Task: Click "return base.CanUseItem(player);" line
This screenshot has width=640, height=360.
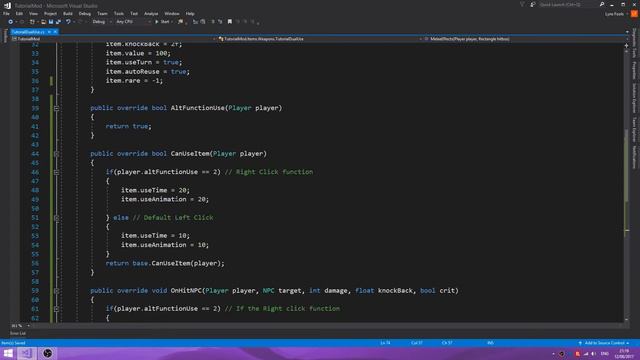Action: 165,263
